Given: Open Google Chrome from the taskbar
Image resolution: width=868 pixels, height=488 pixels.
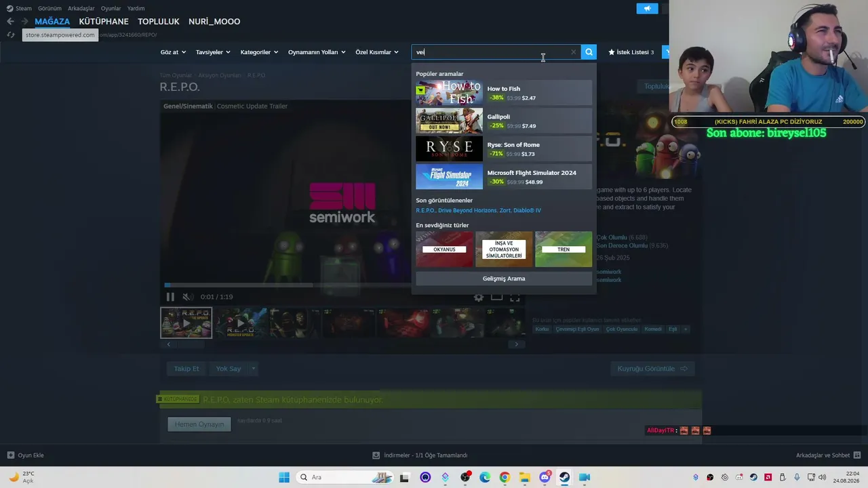Looking at the screenshot, I should (x=505, y=477).
